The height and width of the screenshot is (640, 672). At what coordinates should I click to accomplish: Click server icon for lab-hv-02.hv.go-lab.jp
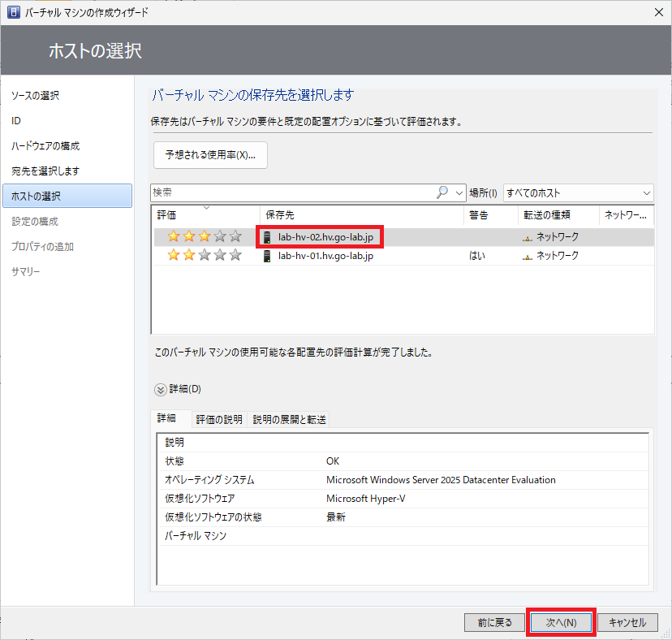(267, 237)
